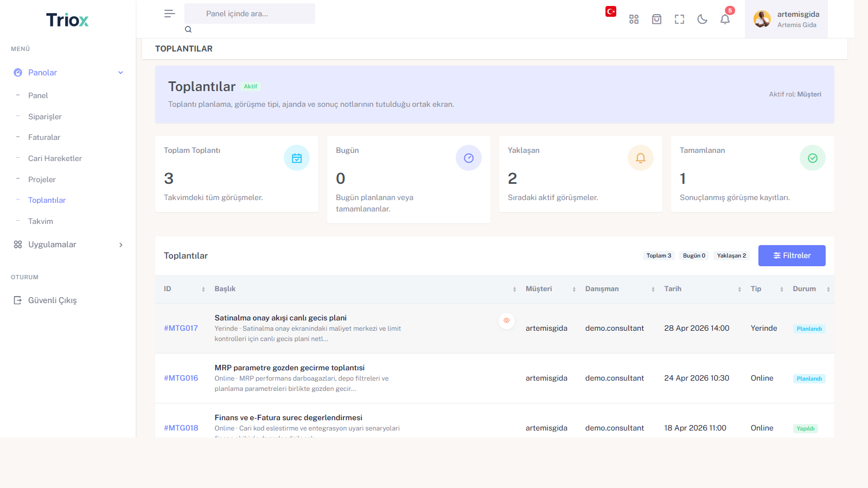Click the Toplam Toplantı count 3
The height and width of the screenshot is (488, 868).
pos(169,178)
